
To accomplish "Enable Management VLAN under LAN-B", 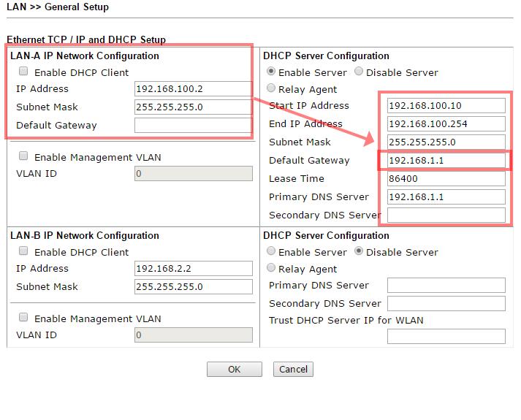I will coord(23,318).
